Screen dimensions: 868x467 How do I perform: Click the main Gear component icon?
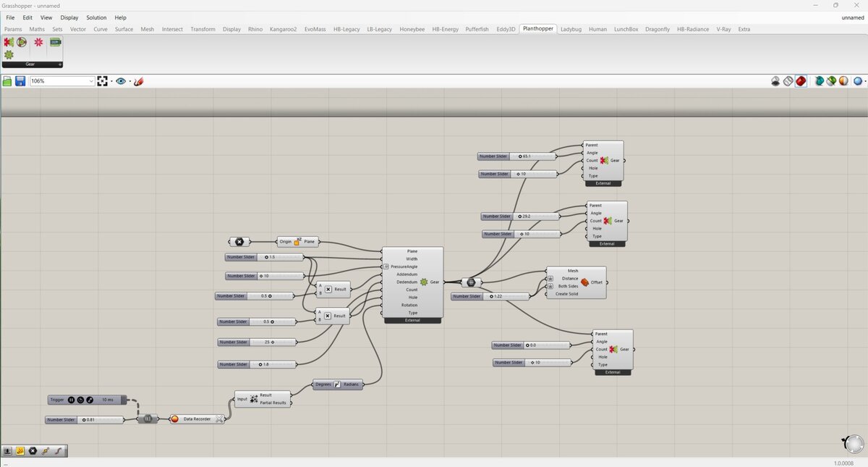tap(424, 282)
